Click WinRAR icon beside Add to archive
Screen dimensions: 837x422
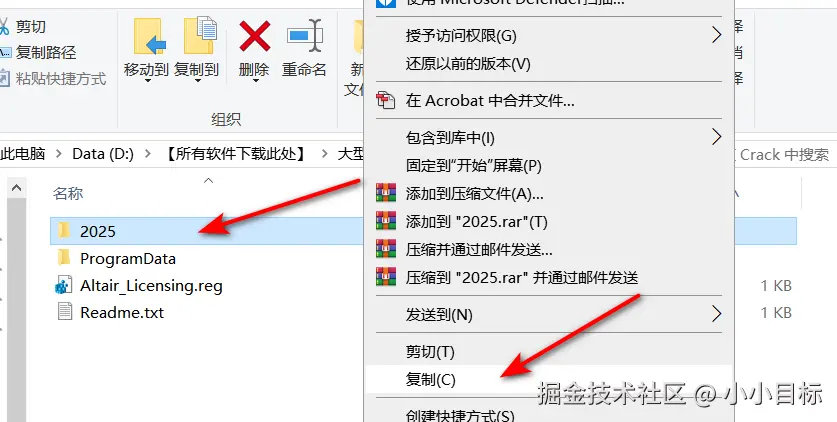pyautogui.click(x=386, y=193)
